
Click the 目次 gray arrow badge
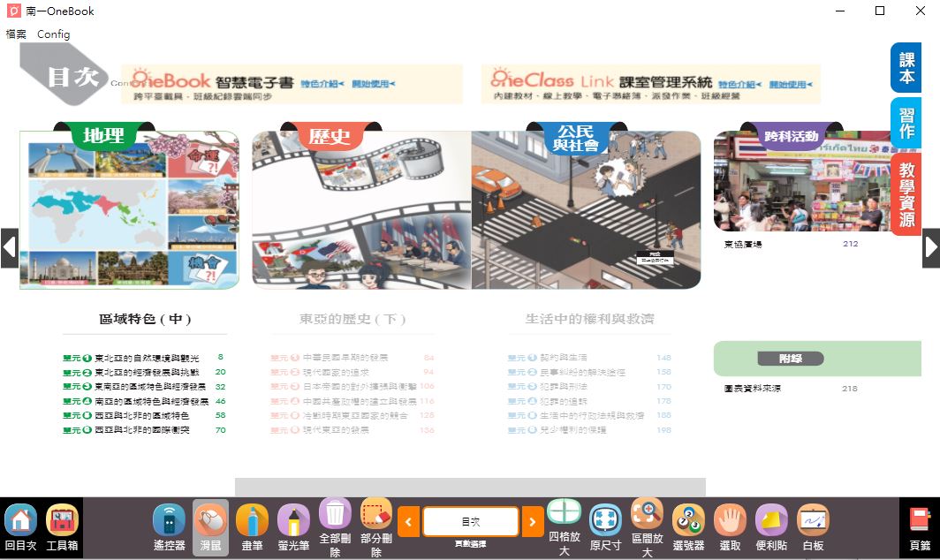coord(64,75)
